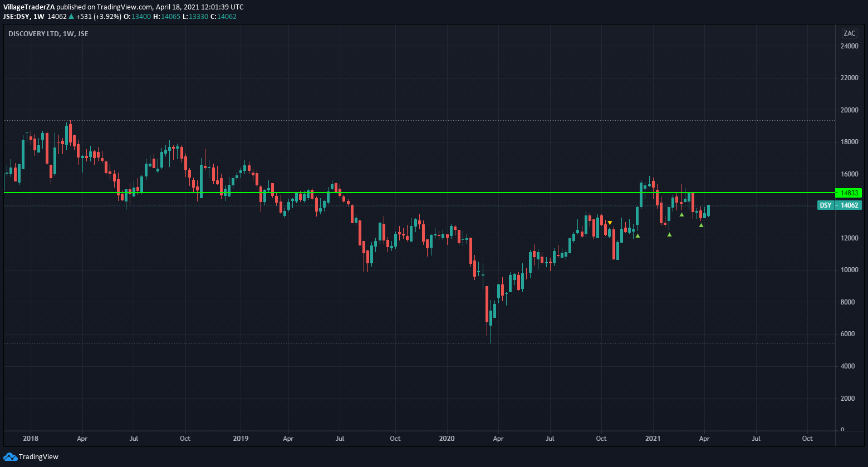Click the first green up-arrow marker after 2021 starts
The width and height of the screenshot is (868, 467).
tap(669, 235)
